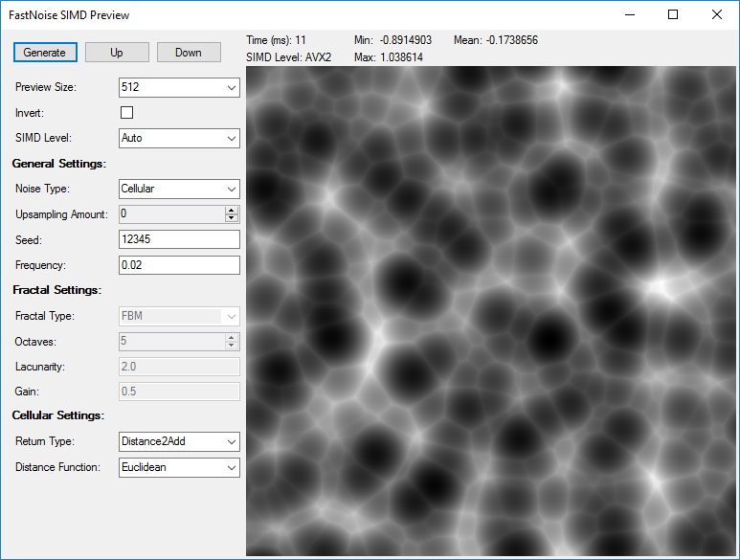Increase Upsampling Amount with up arrow
The image size is (740, 560).
point(232,211)
